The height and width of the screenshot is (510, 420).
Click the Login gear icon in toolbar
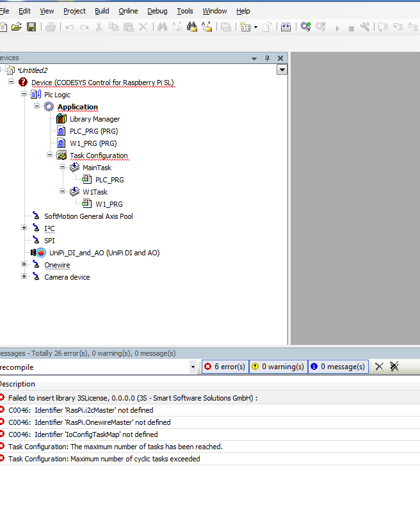point(305,27)
